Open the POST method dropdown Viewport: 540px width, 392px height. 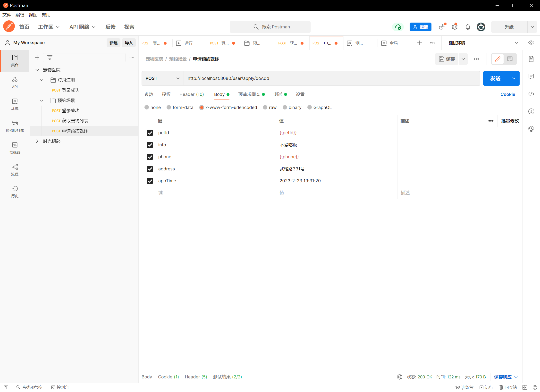pyautogui.click(x=162, y=78)
